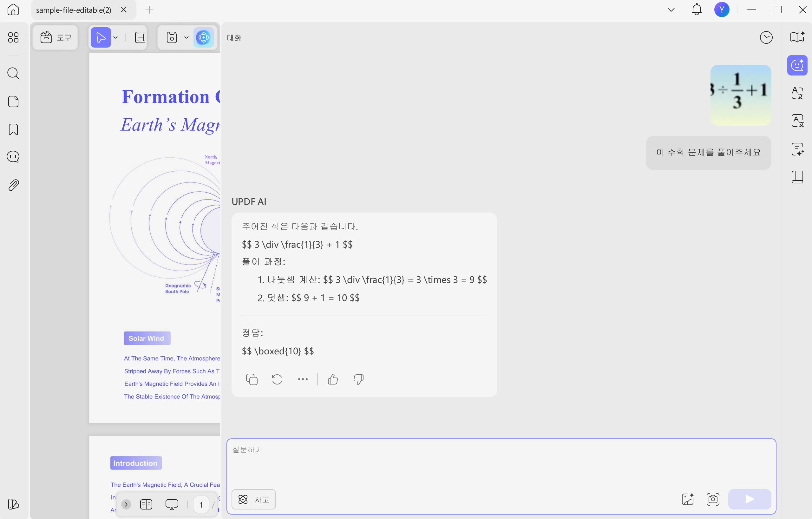
Task: Click the save file icon
Action: (172, 37)
